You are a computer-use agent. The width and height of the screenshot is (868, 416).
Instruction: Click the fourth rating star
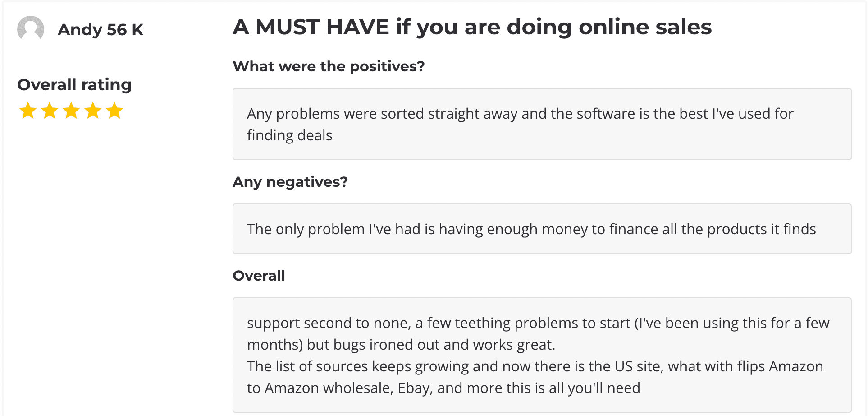click(93, 111)
